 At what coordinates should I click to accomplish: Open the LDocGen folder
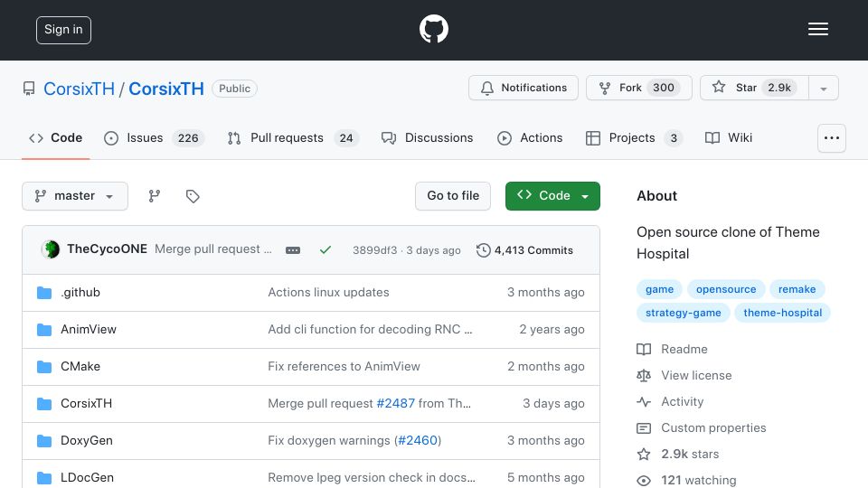tap(87, 477)
